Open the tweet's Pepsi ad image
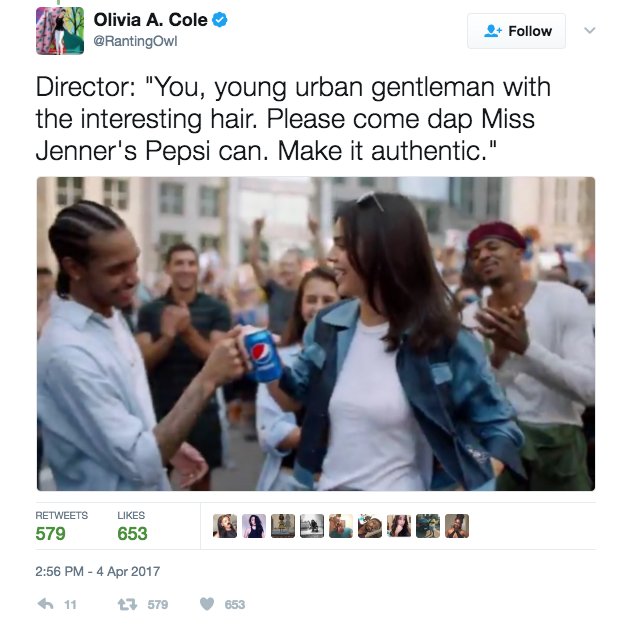The height and width of the screenshot is (644, 634). point(316,334)
